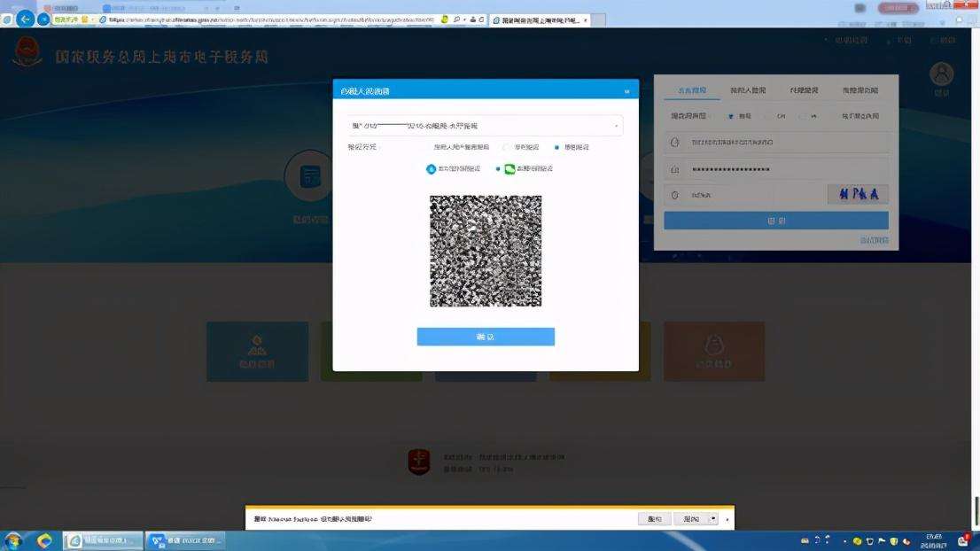
Task: Click the user icon beside the username field
Action: (675, 143)
